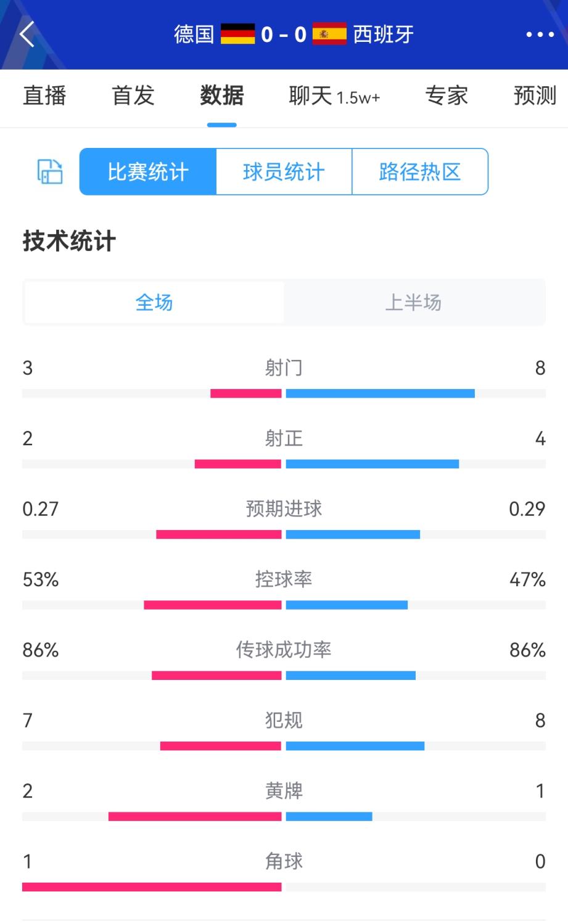
Task: Select the 数据 tab
Action: (x=221, y=96)
